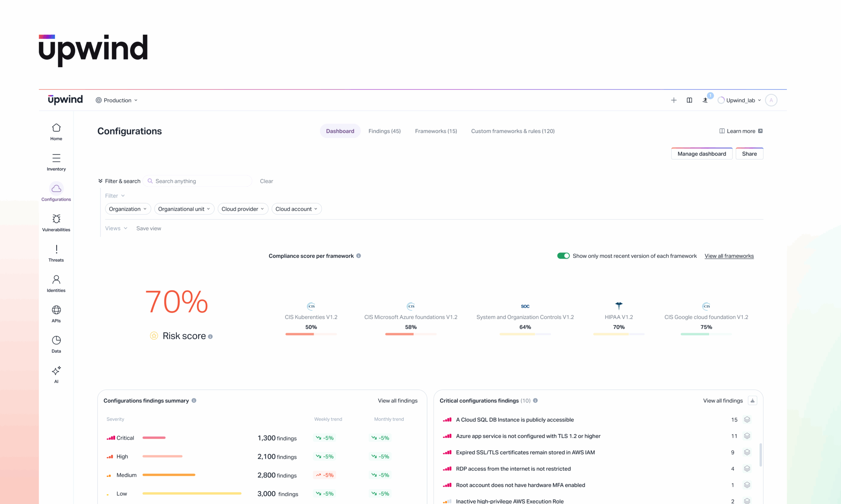
Task: Open the Frameworks (15) tab
Action: [x=436, y=131]
